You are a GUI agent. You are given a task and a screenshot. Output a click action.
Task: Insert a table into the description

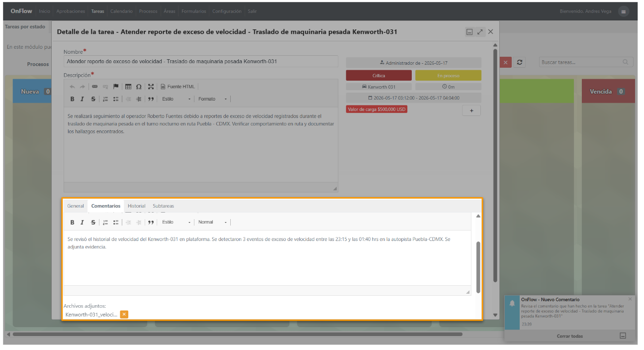tap(128, 87)
